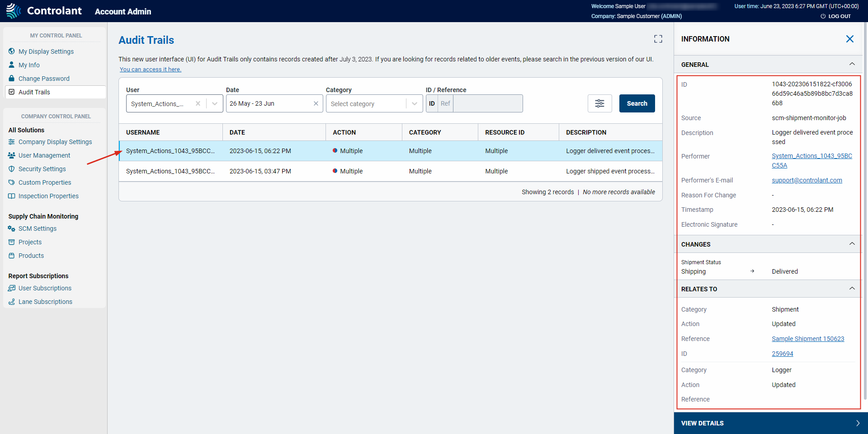Click the User Subscriptions icon
868x434 pixels.
[x=12, y=288]
